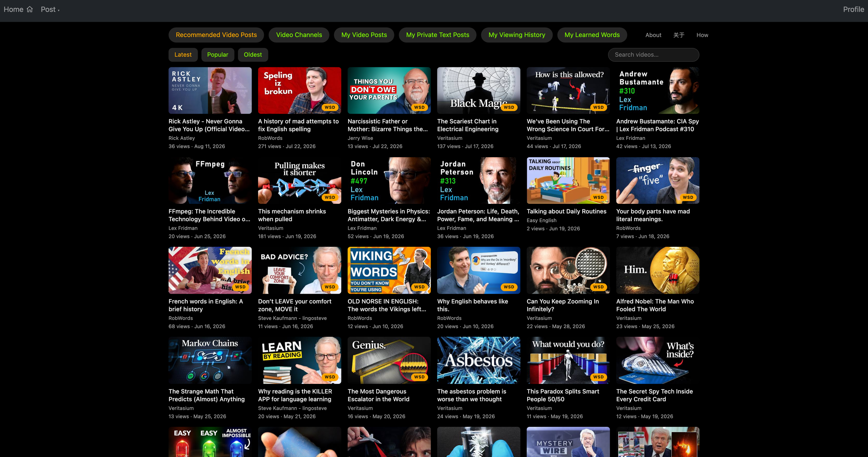868x457 pixels.
Task: Open title 'This Paradox Splits Smart People 50/50'
Action: [563, 395]
